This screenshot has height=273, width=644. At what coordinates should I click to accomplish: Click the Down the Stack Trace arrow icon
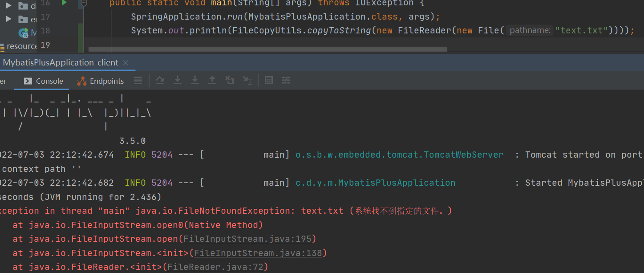(194, 80)
